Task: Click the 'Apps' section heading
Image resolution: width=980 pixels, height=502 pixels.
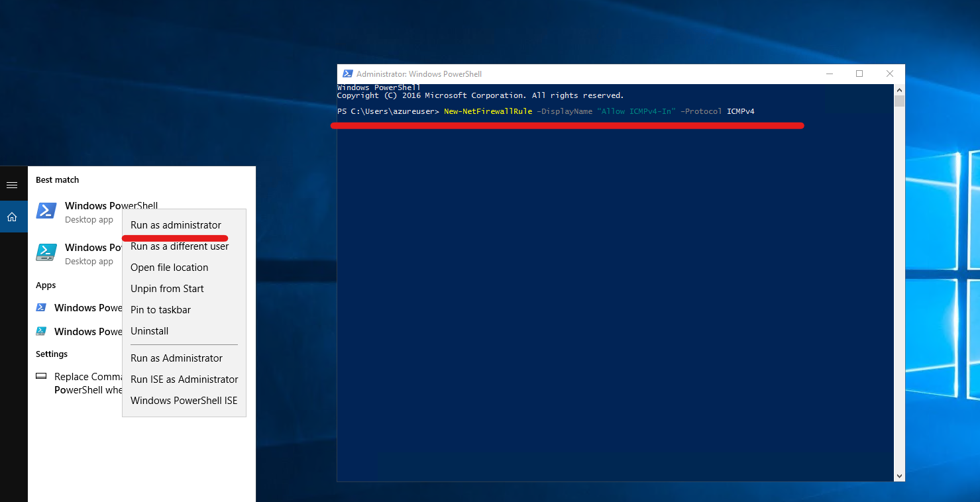Action: (x=46, y=285)
